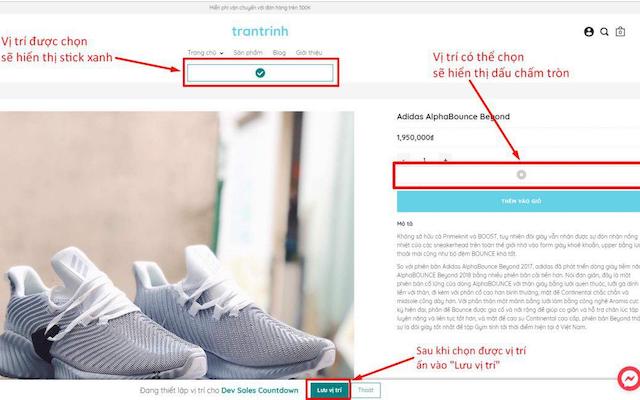Click the green checkmark position marker

point(260,73)
